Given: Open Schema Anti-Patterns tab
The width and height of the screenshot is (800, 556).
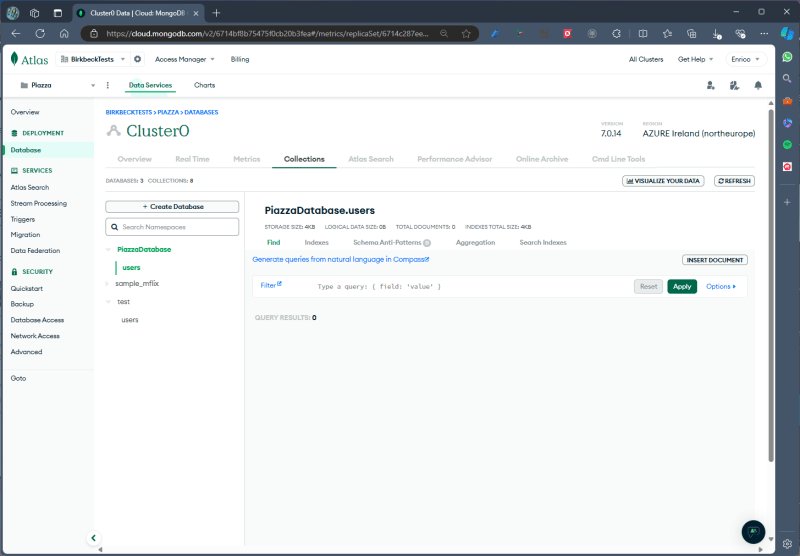Looking at the screenshot, I should coord(391,243).
